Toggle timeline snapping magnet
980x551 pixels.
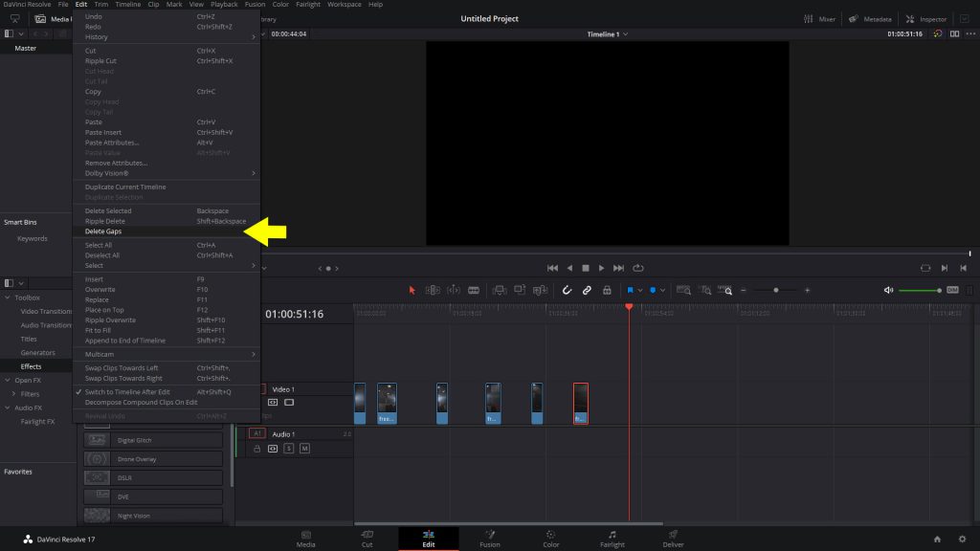[567, 291]
